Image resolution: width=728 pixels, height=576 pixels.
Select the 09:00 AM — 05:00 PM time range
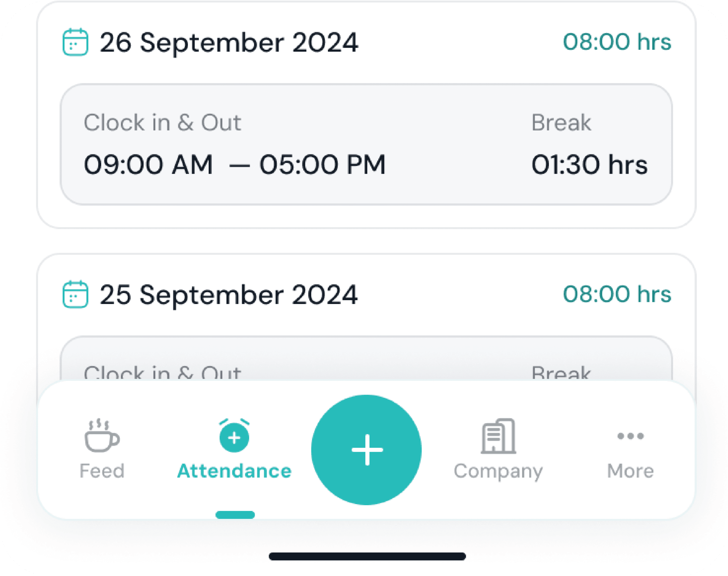234,165
